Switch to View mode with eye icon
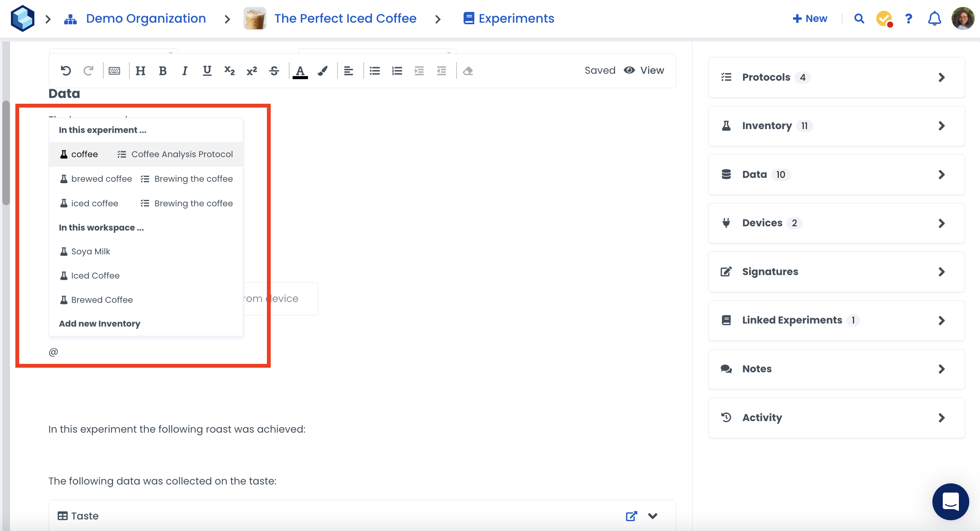The height and width of the screenshot is (531, 980). 644,70
